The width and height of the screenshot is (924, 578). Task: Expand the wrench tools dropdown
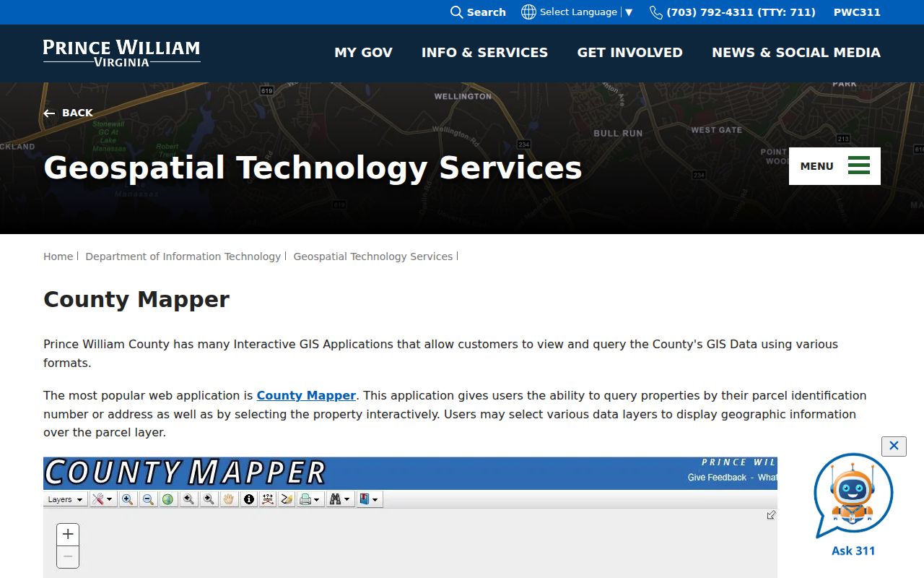[x=103, y=499]
